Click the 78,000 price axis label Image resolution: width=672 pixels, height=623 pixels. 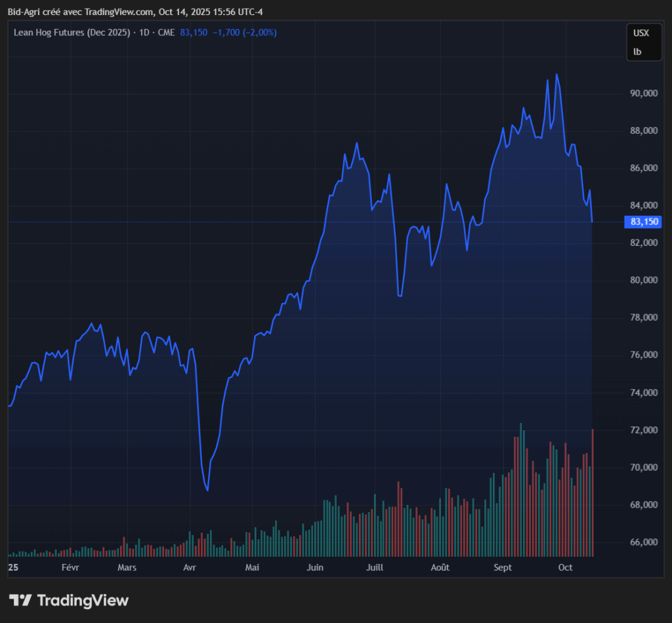click(643, 318)
